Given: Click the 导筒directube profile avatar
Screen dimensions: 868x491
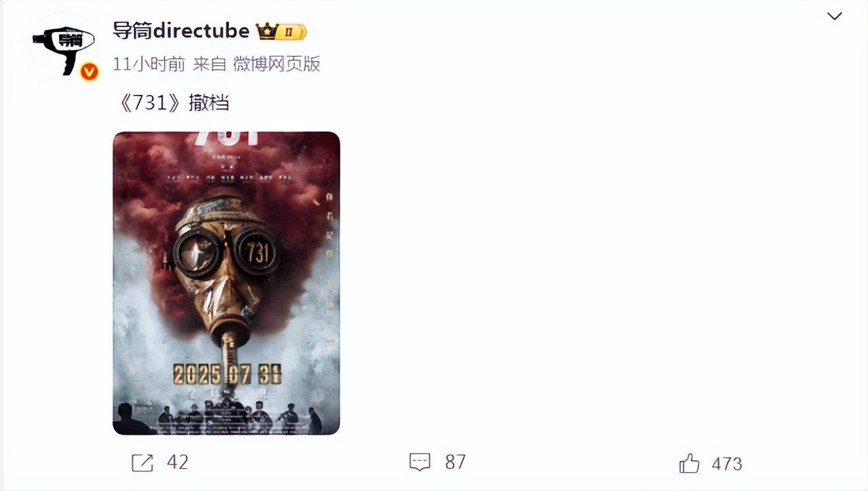Looking at the screenshot, I should [x=64, y=46].
